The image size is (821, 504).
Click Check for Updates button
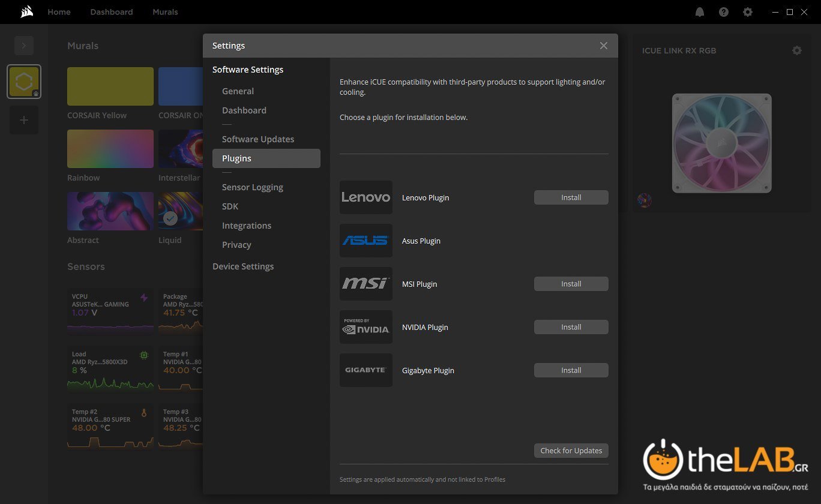click(x=571, y=451)
